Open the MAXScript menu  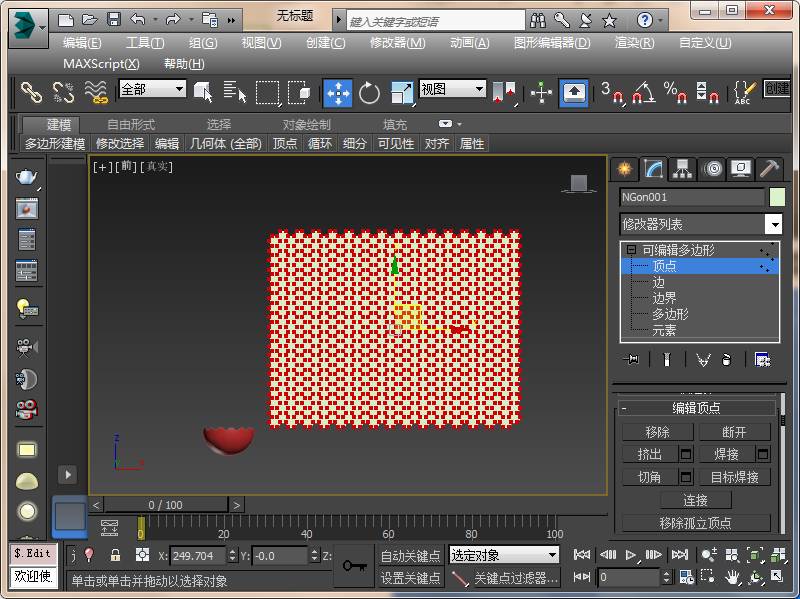click(x=101, y=64)
